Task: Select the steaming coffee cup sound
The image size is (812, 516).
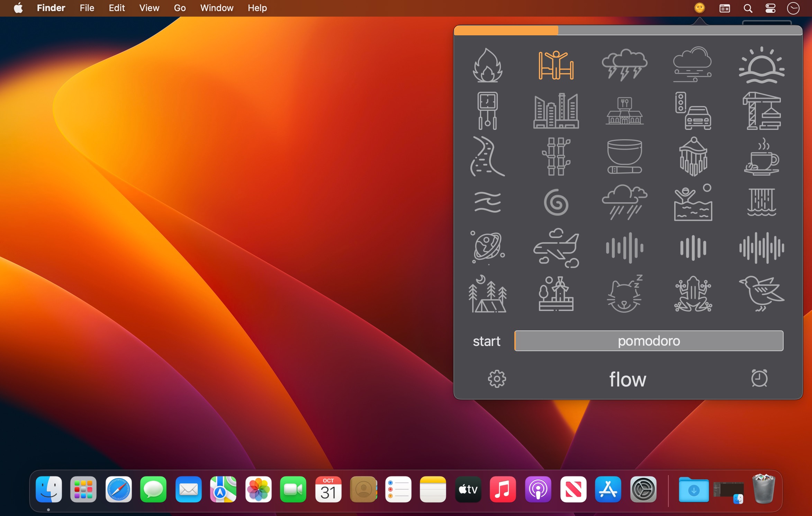Action: coord(761,157)
